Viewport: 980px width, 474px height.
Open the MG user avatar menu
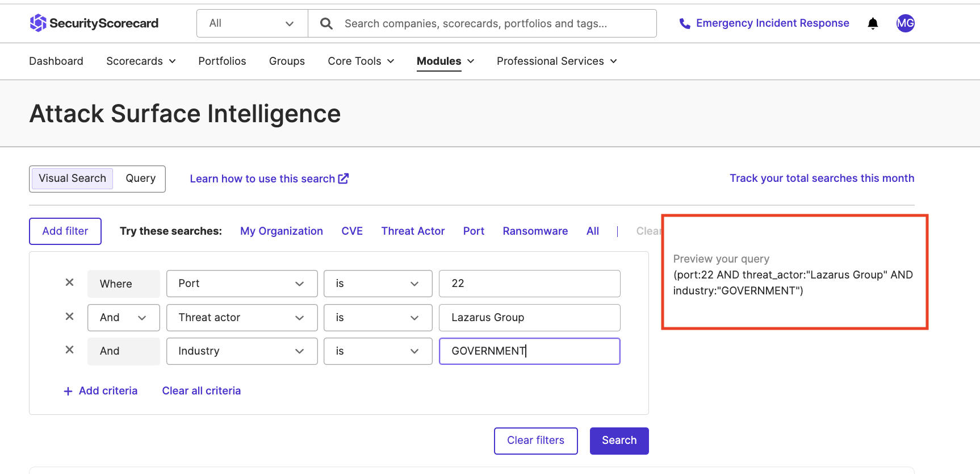coord(905,23)
